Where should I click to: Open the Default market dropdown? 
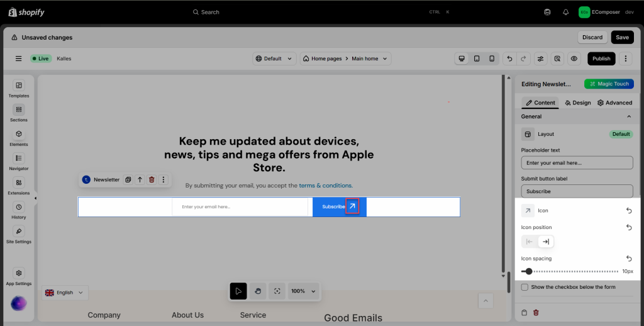click(274, 59)
